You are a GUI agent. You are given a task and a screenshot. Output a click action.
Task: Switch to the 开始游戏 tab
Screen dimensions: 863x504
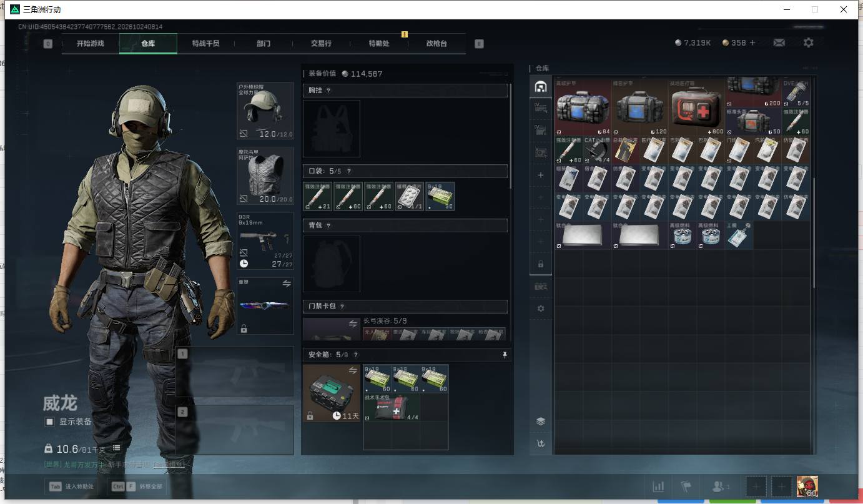pos(91,44)
